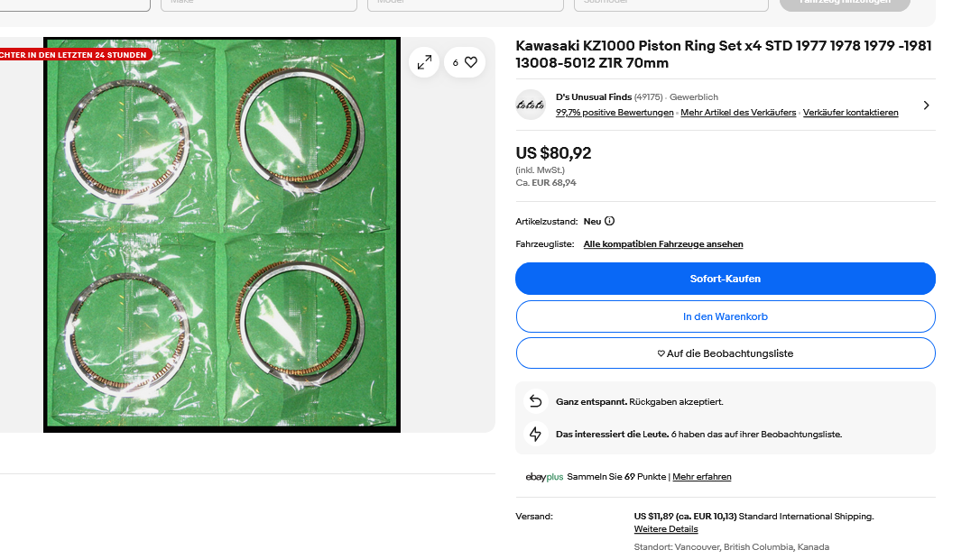
Task: Show info about Artikelzustand Neu
Action: (x=610, y=221)
